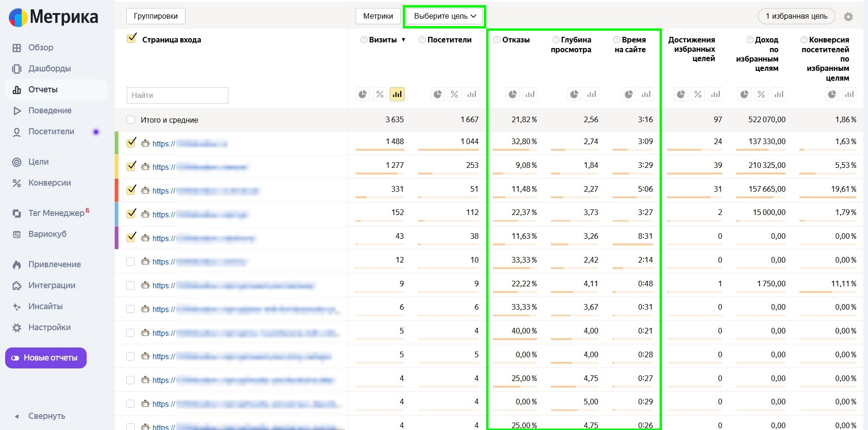The width and height of the screenshot is (868, 430).
Task: Click the Новые отчеты button
Action: (x=46, y=358)
